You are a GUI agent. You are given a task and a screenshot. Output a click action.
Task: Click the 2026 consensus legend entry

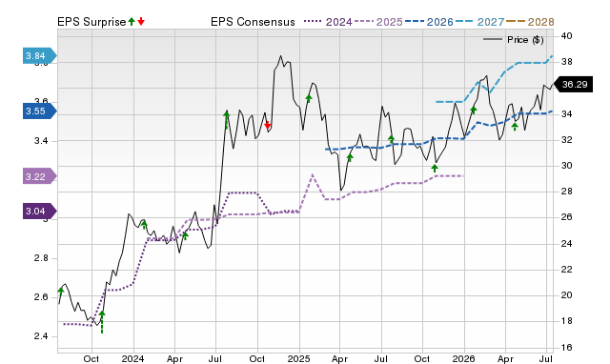429,22
